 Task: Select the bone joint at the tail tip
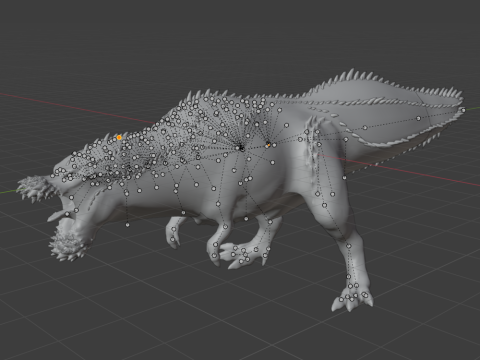coord(463,110)
